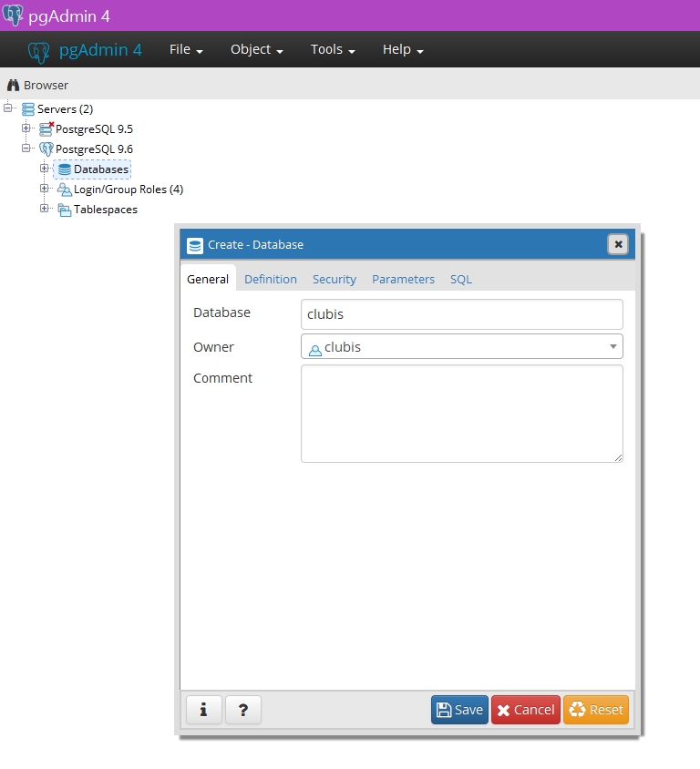The image size is (700, 769).
Task: Click the owner role user icon
Action: (315, 350)
